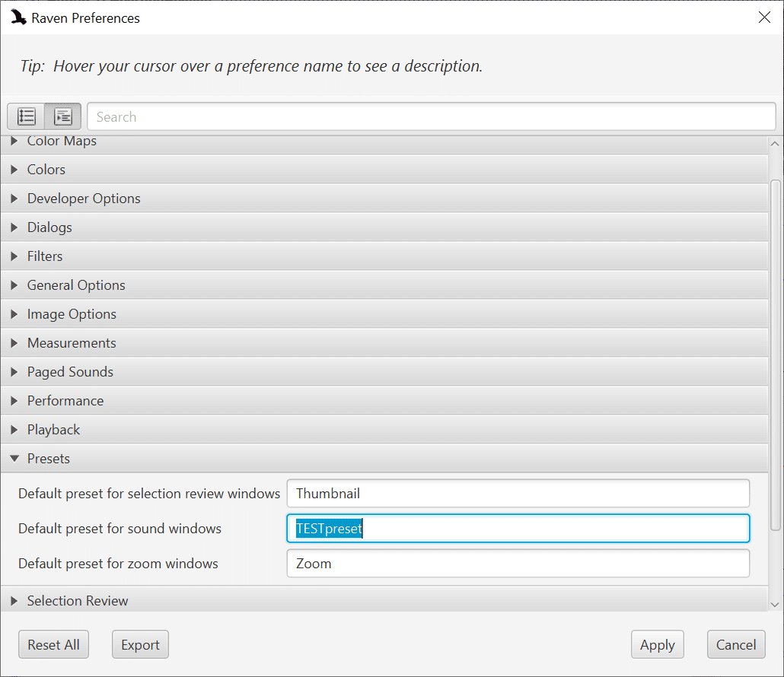Expand the Playback section arrow
Screen dimensions: 784x677
pos(14,430)
